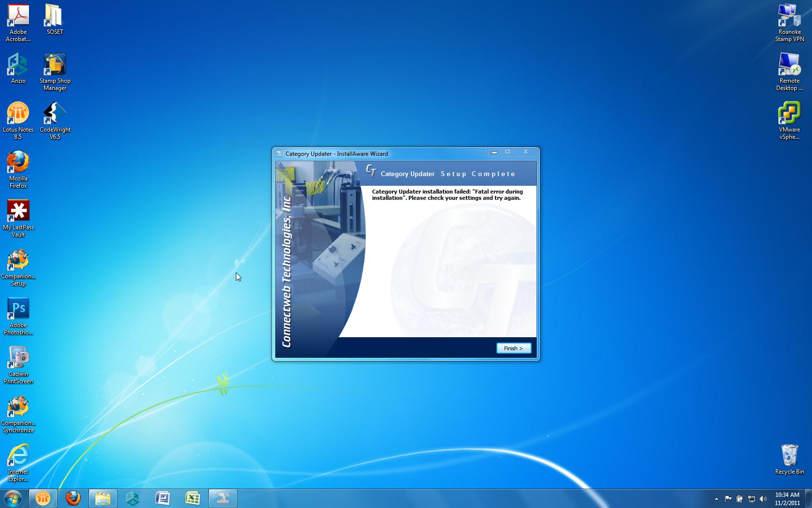Select the Stamp Shop Manager icon

[x=55, y=72]
